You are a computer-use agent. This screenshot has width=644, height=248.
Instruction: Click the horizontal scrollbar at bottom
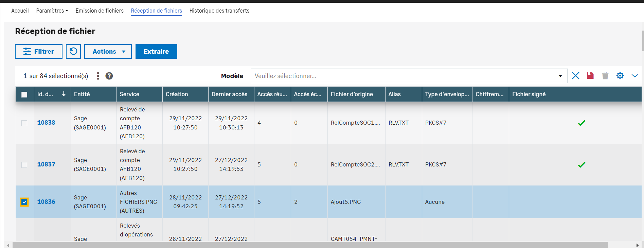(x=310, y=245)
